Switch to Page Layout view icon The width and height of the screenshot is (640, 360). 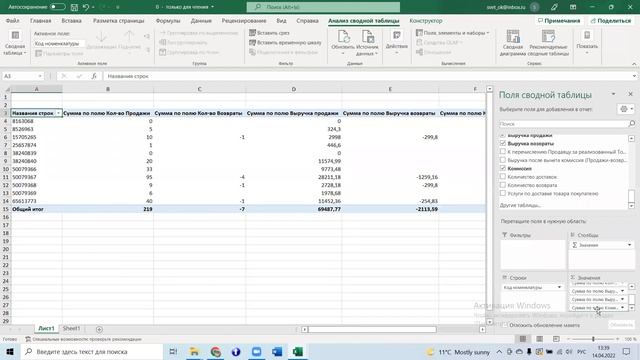pyautogui.click(x=539, y=339)
